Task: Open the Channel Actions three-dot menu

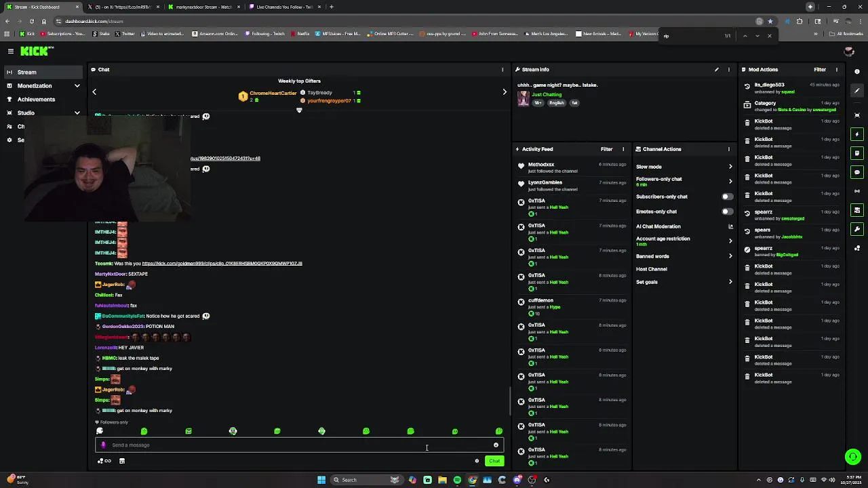Action: [729, 149]
